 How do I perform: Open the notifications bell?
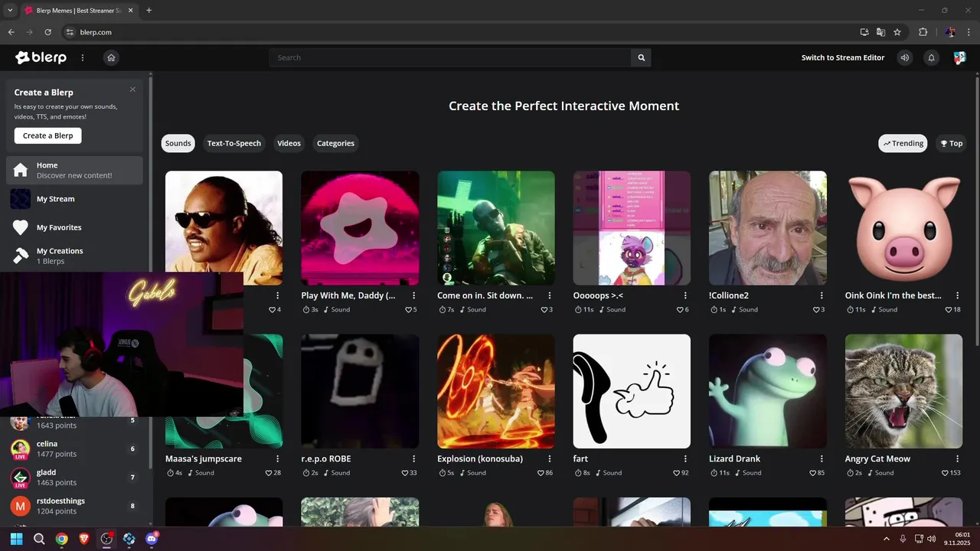[x=932, y=57]
